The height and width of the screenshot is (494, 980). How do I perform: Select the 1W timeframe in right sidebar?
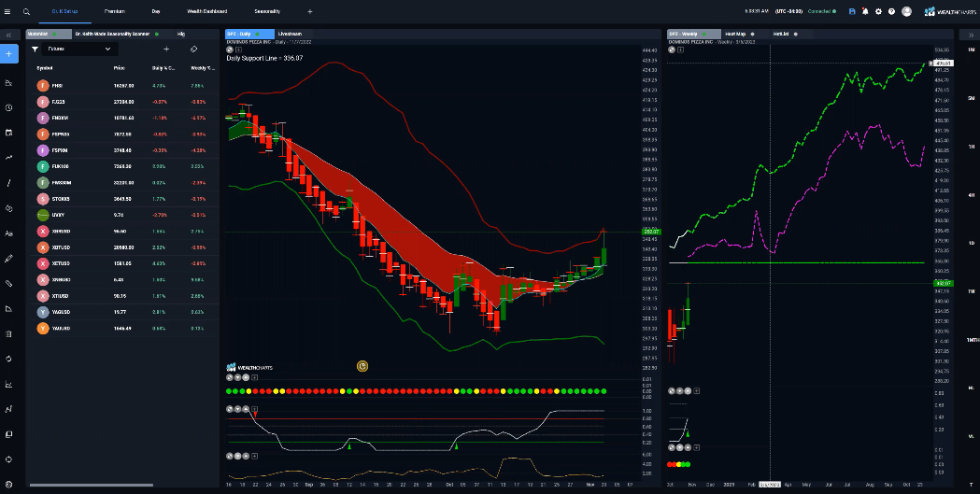pyautogui.click(x=971, y=291)
